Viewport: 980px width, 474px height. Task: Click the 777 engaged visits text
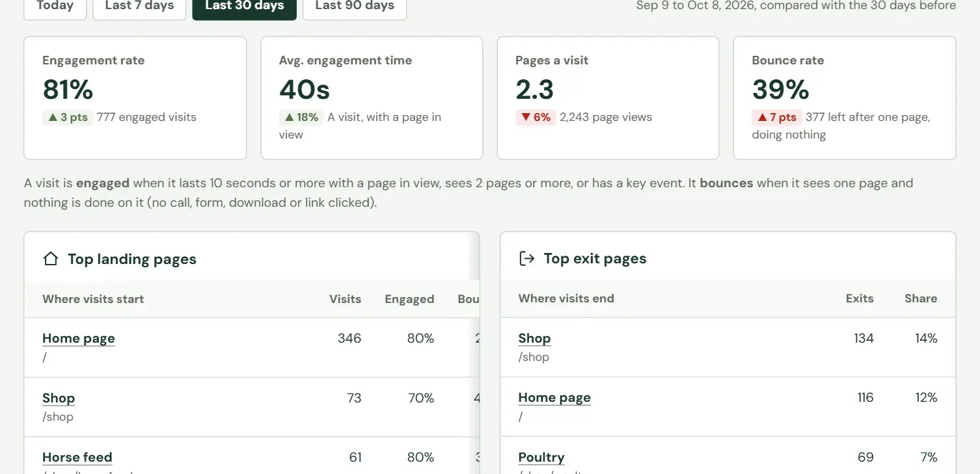pos(146,117)
